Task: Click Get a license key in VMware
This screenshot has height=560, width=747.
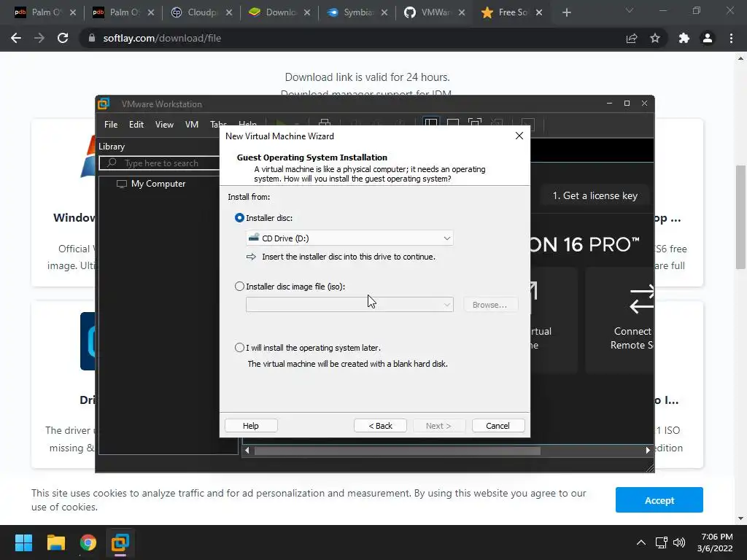Action: (595, 195)
